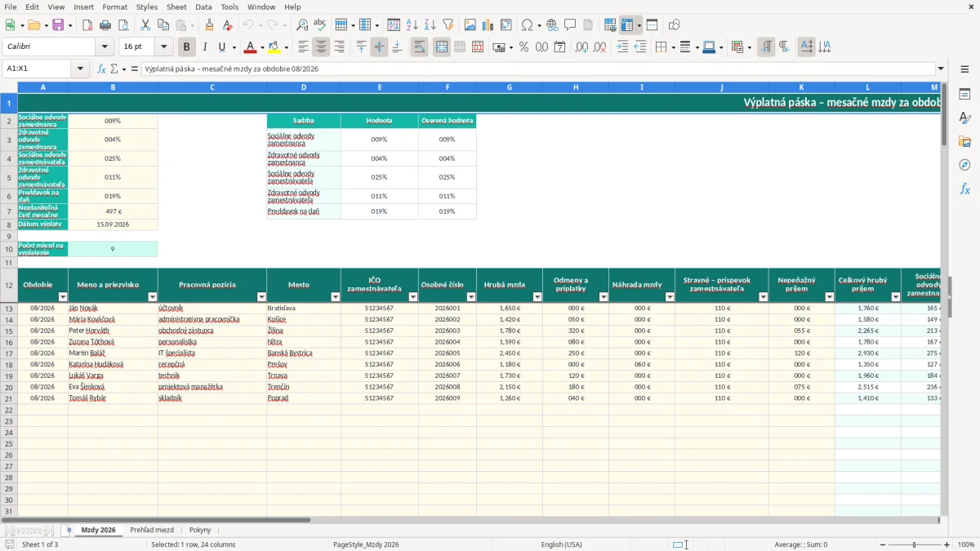Toggle Center Horizontally alignment
The image size is (980, 551).
(321, 47)
